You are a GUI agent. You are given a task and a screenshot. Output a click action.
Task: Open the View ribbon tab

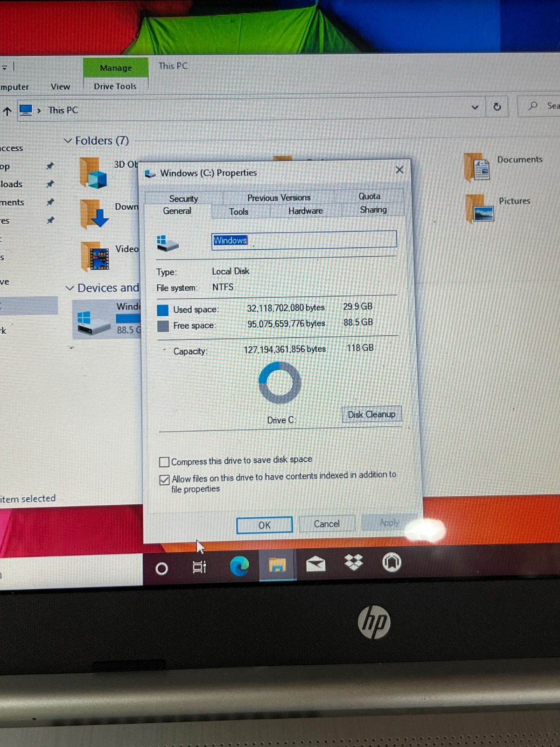click(60, 87)
